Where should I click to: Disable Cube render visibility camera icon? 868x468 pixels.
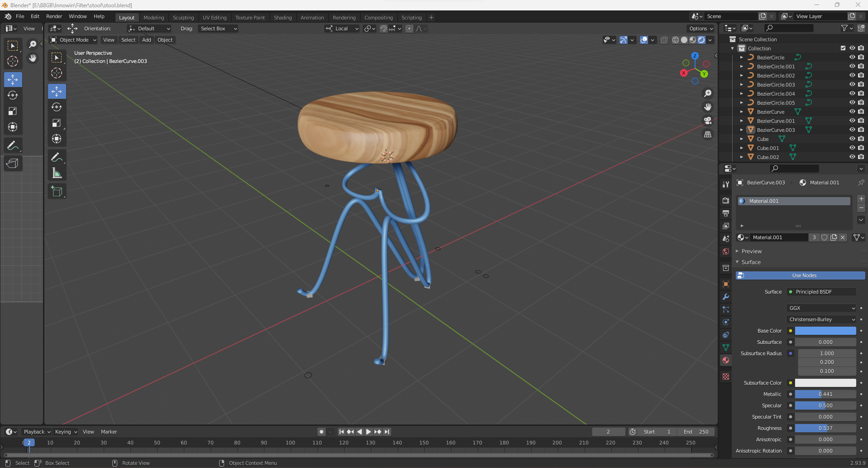[x=861, y=139]
